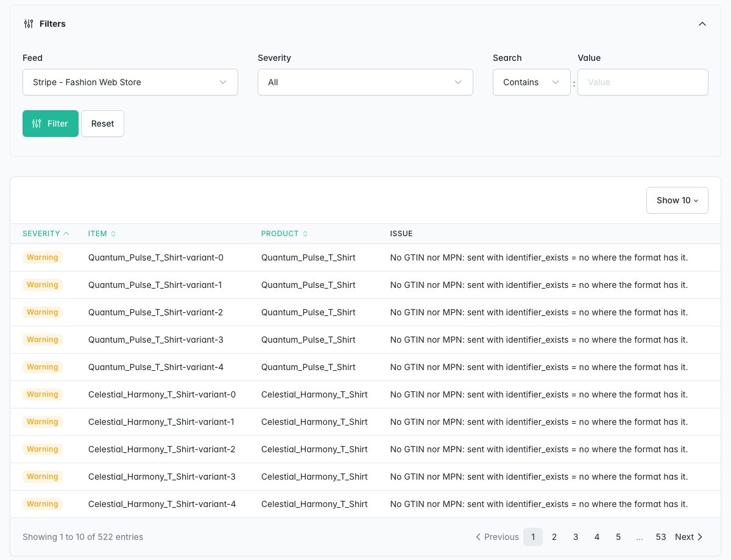Viewport: 731px width, 560px height.
Task: Click the Reset button
Action: tap(102, 124)
